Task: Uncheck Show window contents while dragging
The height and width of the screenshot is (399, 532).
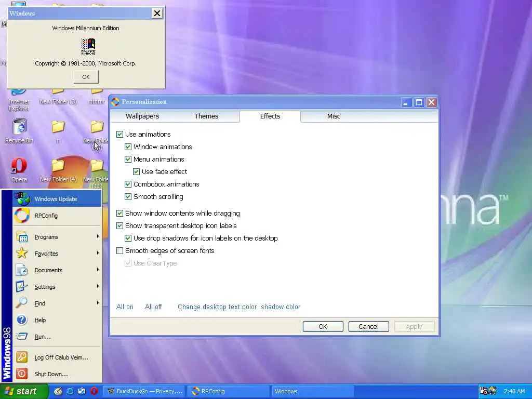Action: pyautogui.click(x=119, y=214)
